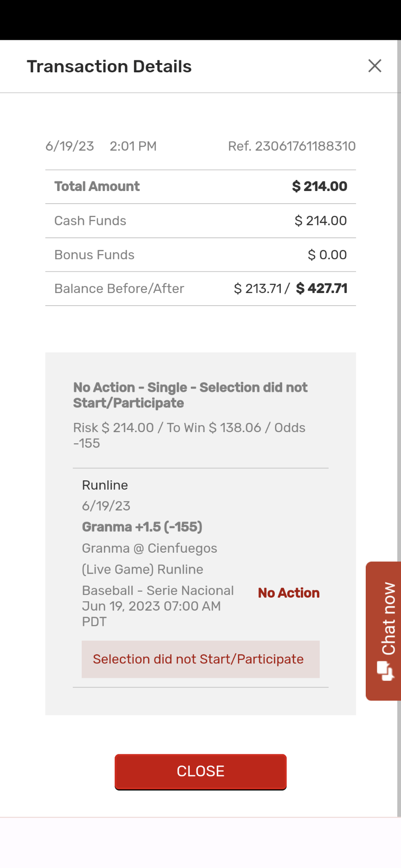
Task: Click the Transaction Details heading
Action: [109, 66]
